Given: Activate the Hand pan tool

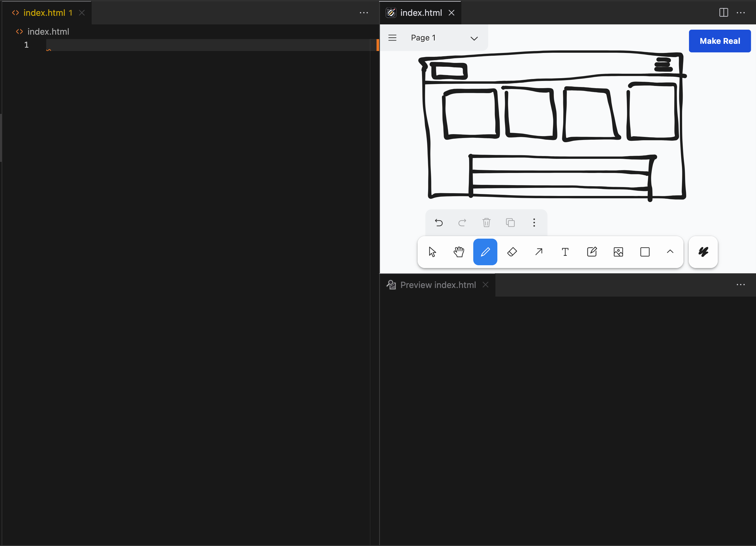Looking at the screenshot, I should (459, 252).
